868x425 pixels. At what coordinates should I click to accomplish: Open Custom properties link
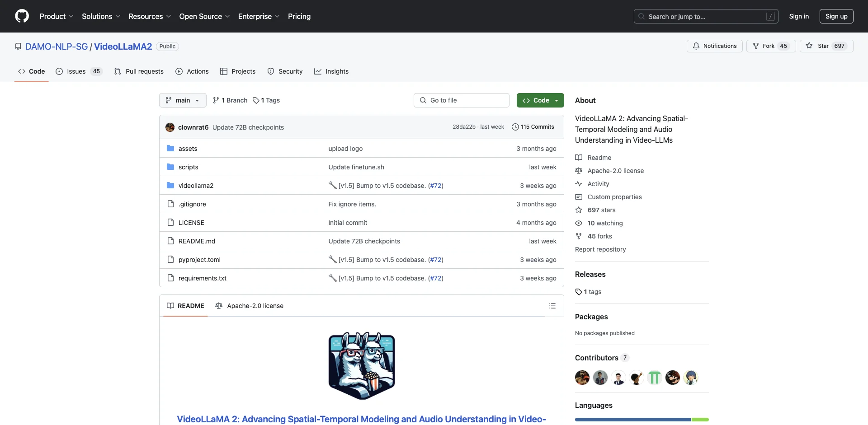click(609, 197)
